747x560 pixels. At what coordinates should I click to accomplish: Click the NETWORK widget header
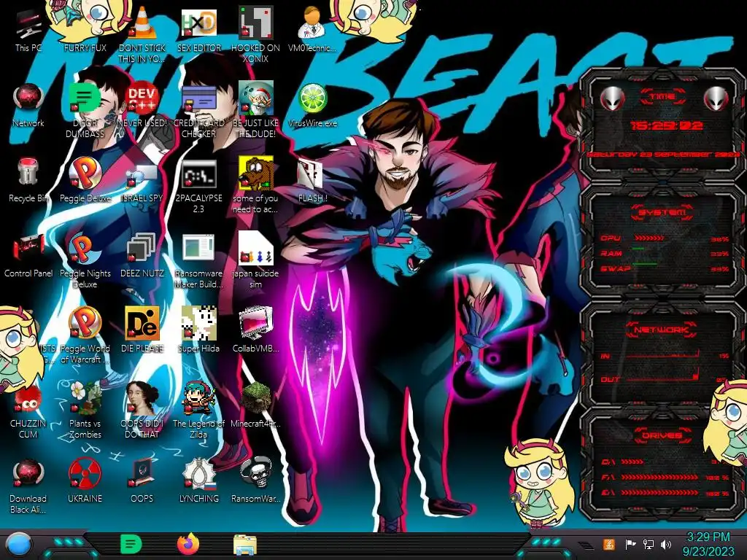click(x=661, y=330)
